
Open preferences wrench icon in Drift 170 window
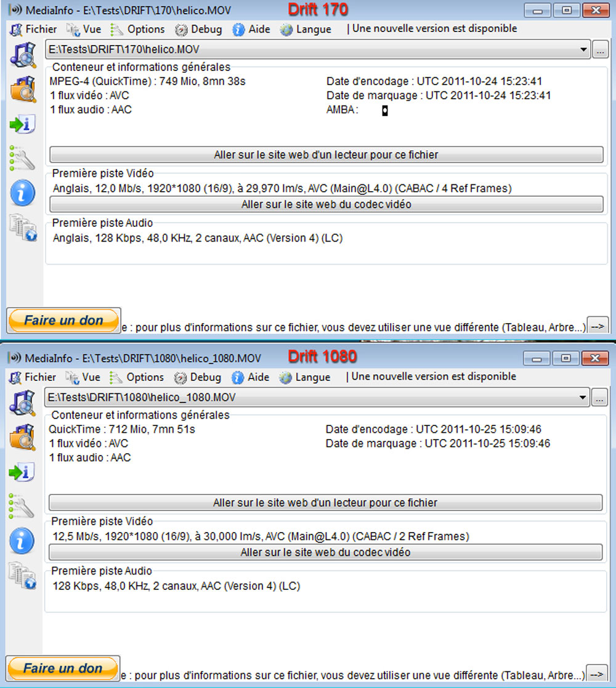(x=22, y=158)
